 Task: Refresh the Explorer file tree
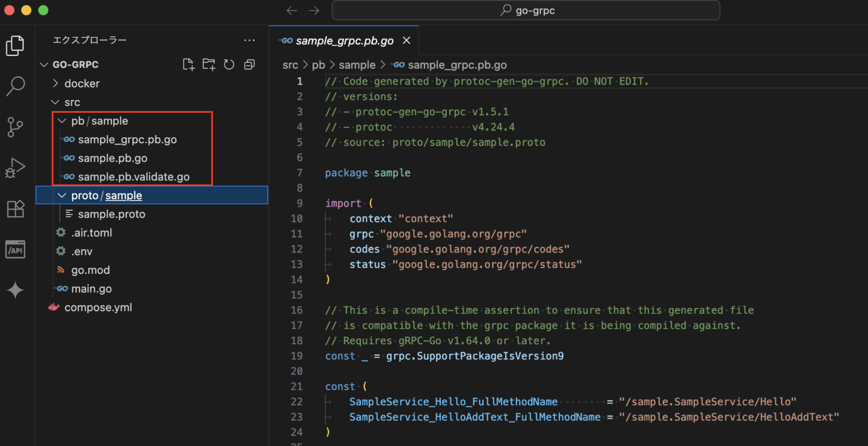coord(229,64)
